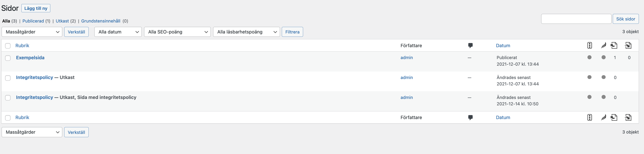Viewport: 644px width, 154px height.
Task: Show only Utkast pages
Action: tap(62, 21)
